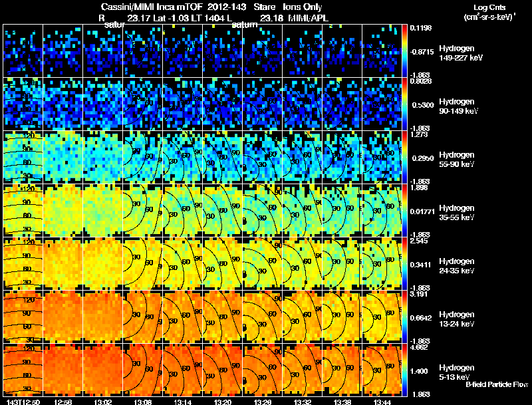Click the 4.662 maximum scale value
532x405 pixels.
click(x=419, y=348)
